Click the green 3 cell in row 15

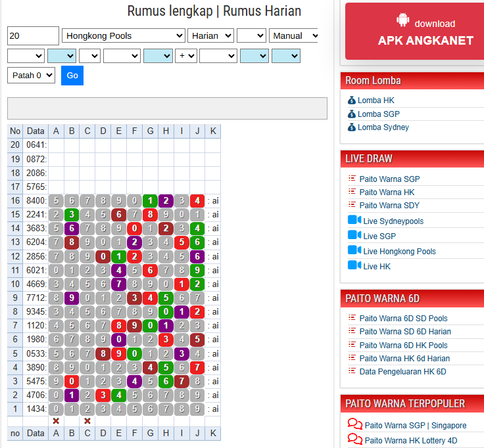[72, 214]
